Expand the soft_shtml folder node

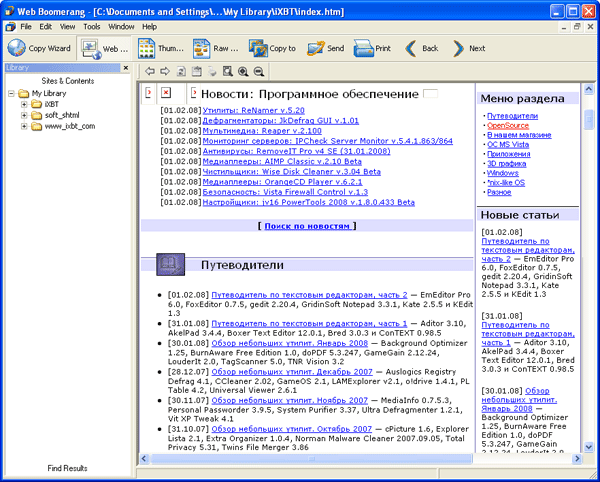coord(25,115)
